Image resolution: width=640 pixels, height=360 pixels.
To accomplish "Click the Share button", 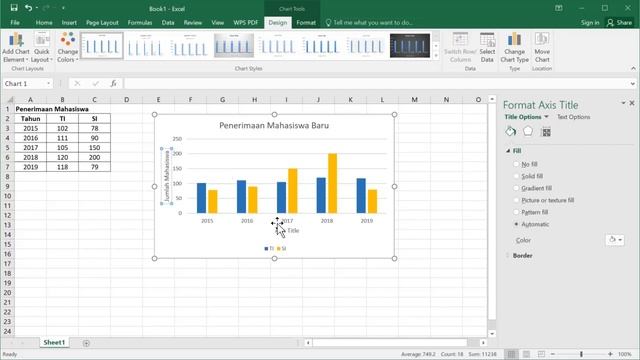I will (619, 23).
